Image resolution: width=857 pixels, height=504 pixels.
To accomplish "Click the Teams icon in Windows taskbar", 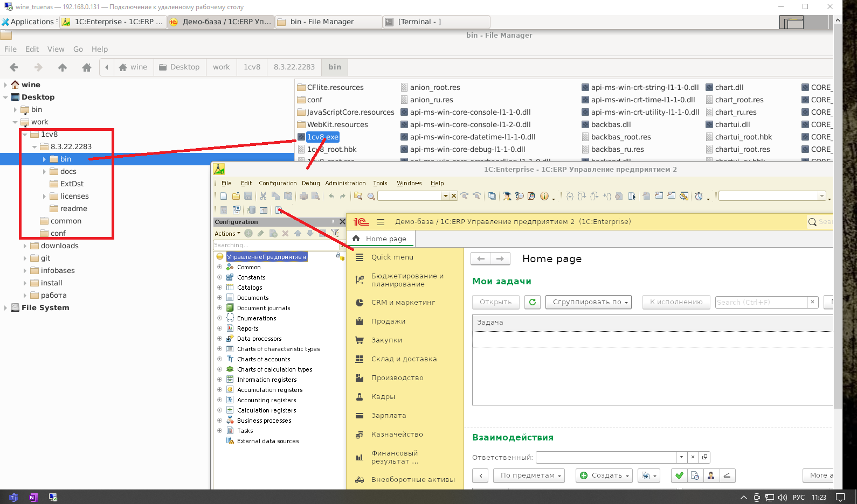I will pos(13,498).
